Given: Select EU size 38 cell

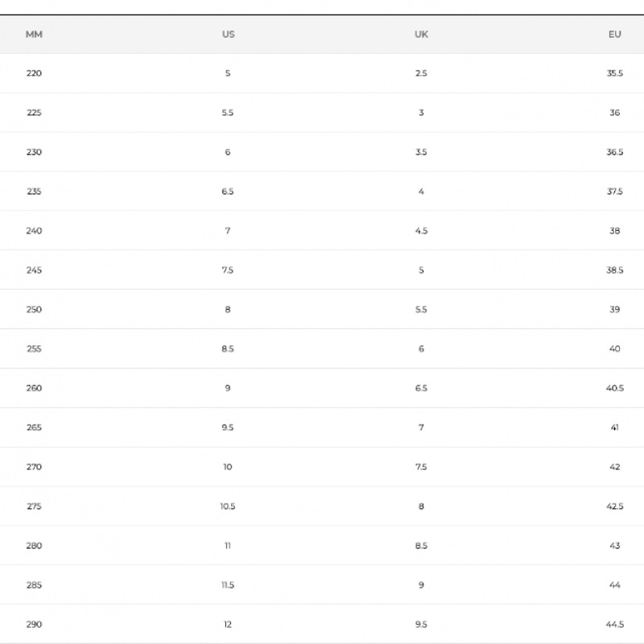Looking at the screenshot, I should coord(615,231).
